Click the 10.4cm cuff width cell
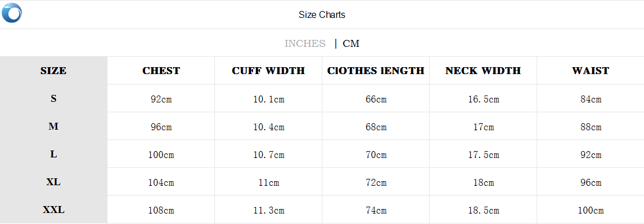 click(x=269, y=127)
